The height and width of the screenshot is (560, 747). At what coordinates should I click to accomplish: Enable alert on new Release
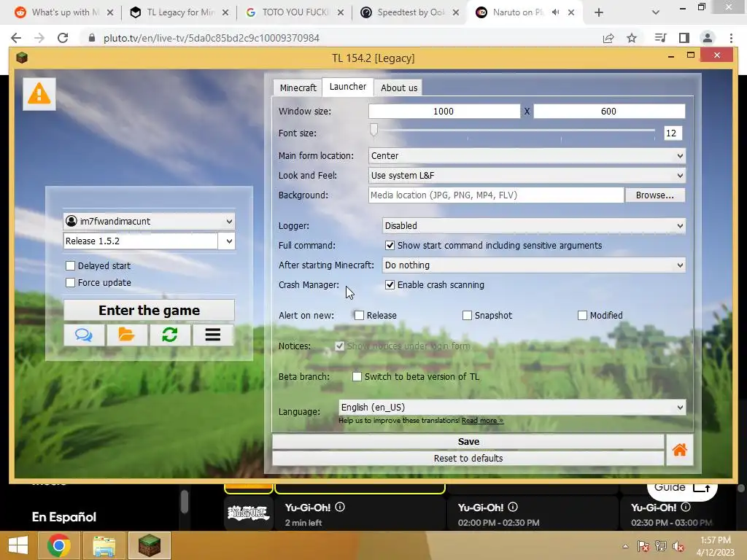point(359,315)
